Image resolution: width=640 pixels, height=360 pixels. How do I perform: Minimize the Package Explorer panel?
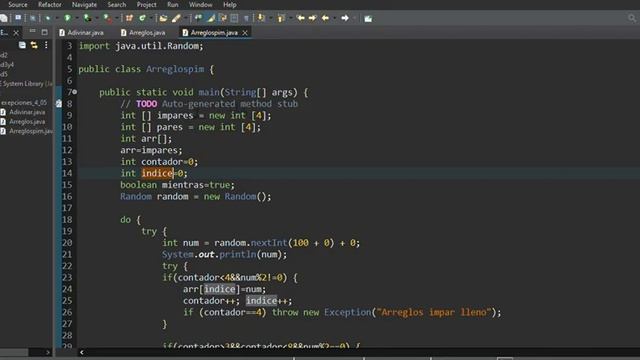click(x=32, y=32)
